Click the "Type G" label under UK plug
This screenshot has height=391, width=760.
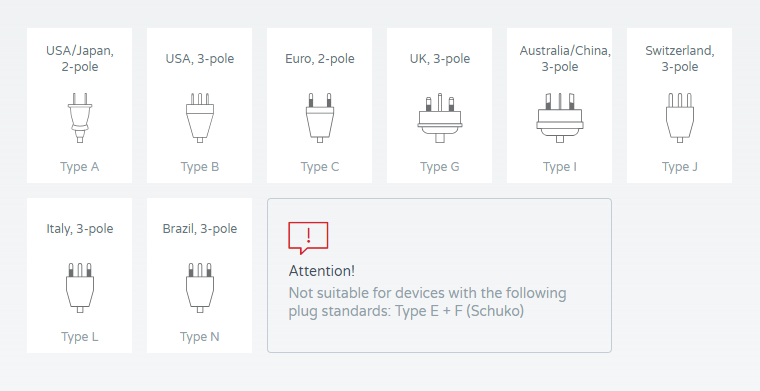pyautogui.click(x=440, y=167)
